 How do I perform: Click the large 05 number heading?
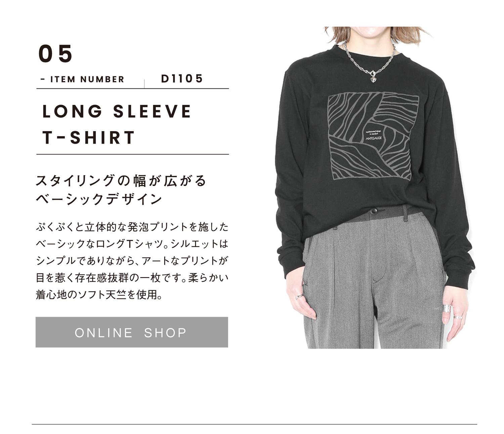pyautogui.click(x=55, y=54)
